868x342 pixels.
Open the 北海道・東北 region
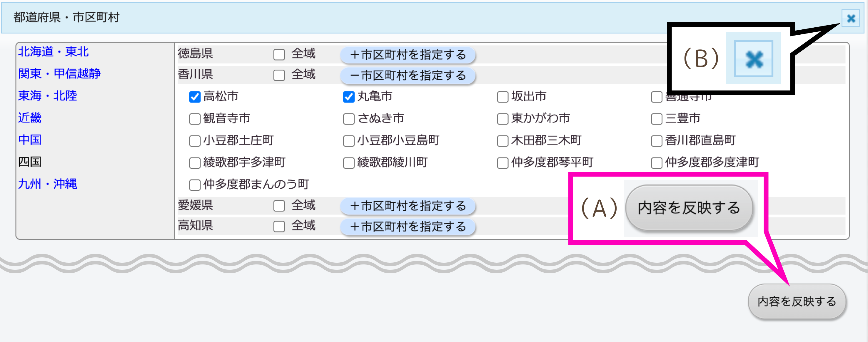pos(53,52)
